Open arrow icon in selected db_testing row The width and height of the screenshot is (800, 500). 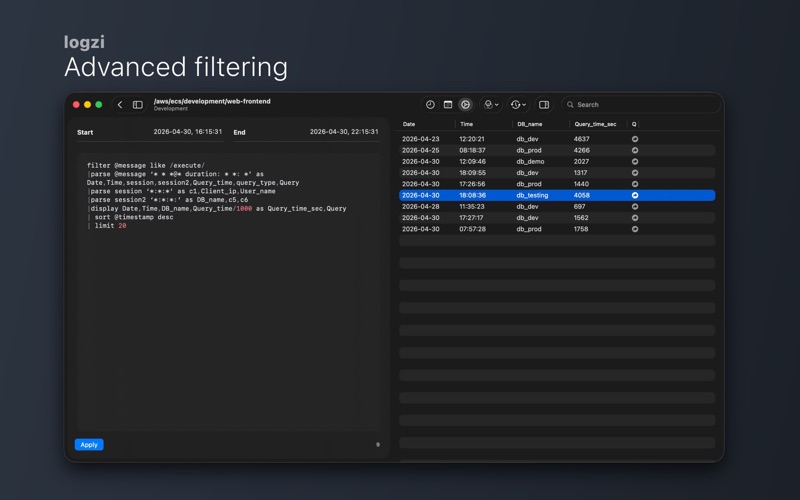[x=635, y=195]
